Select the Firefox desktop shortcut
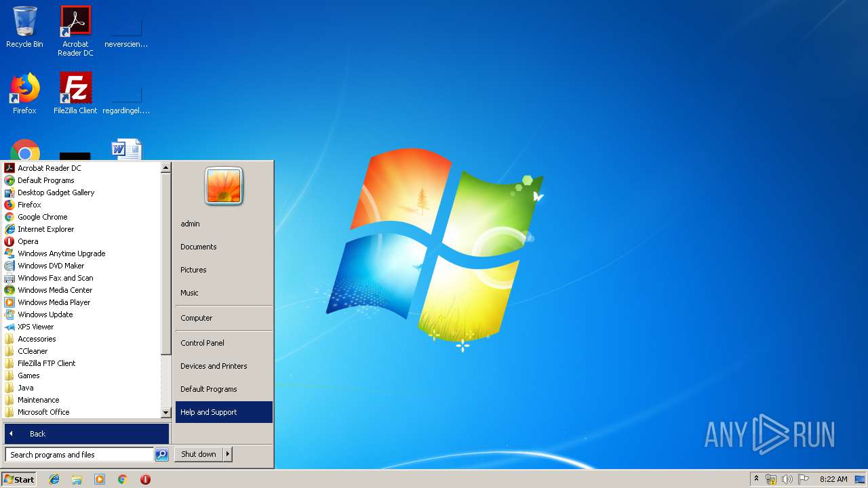 point(24,93)
